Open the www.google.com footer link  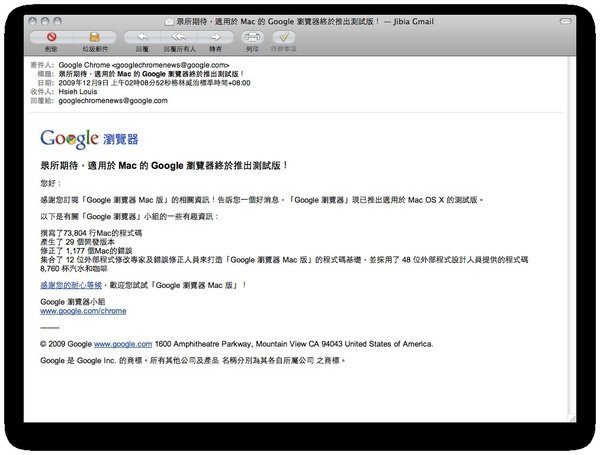point(123,344)
